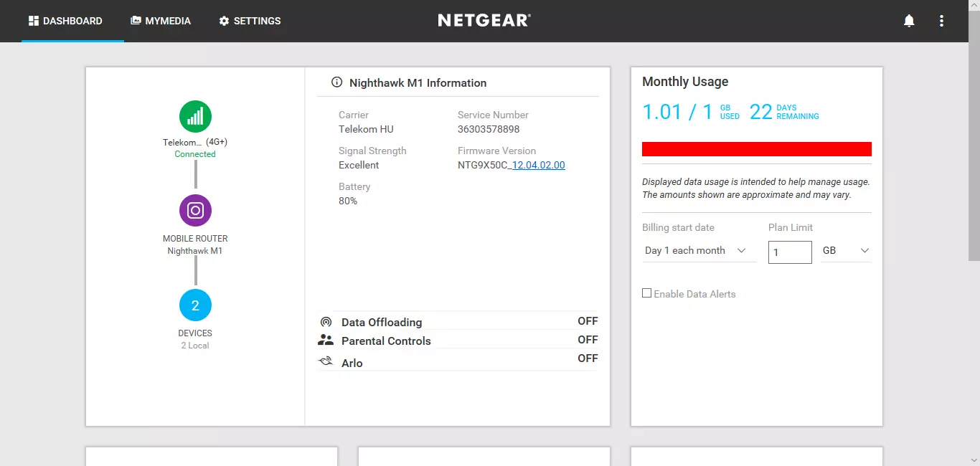Open the Billing start date dropdown

[x=699, y=250]
